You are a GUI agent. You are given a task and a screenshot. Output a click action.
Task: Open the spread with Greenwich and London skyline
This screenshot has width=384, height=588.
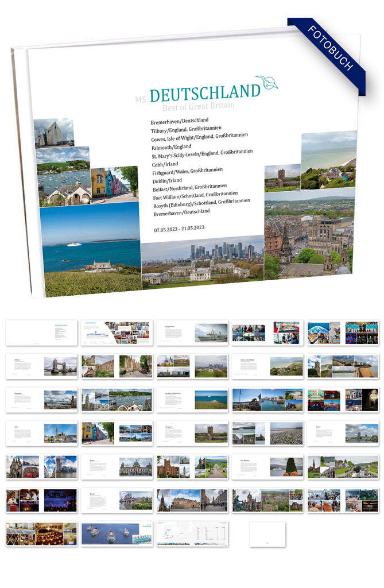[x=192, y=366]
